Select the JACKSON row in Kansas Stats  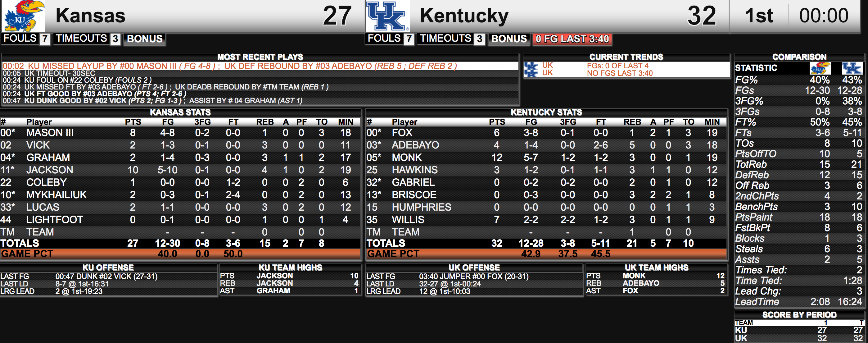(x=180, y=170)
